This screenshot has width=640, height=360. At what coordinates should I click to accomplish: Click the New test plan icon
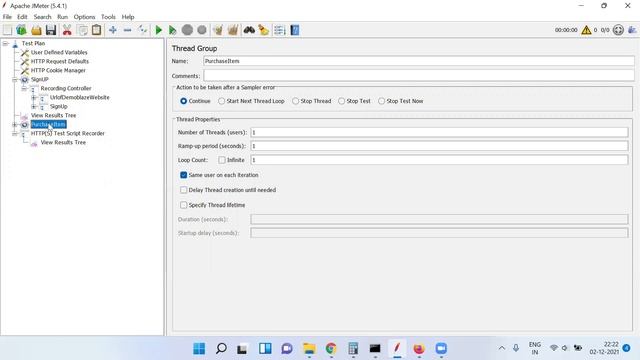click(7, 30)
